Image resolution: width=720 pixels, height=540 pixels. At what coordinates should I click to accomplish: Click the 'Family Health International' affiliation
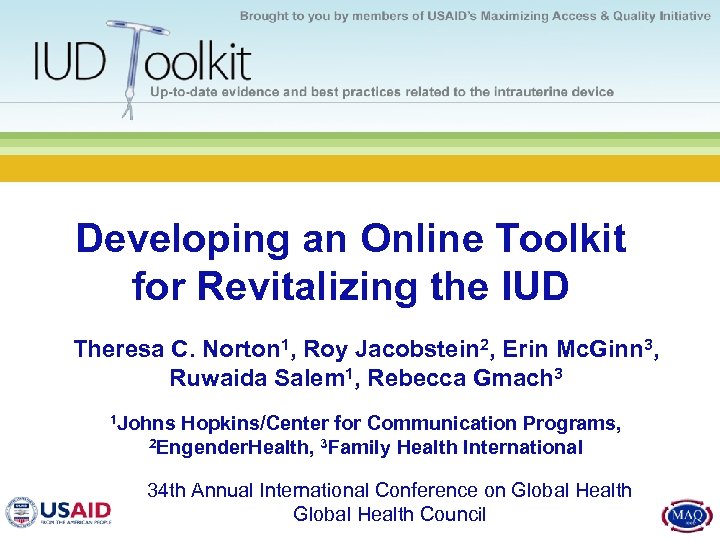(456, 447)
